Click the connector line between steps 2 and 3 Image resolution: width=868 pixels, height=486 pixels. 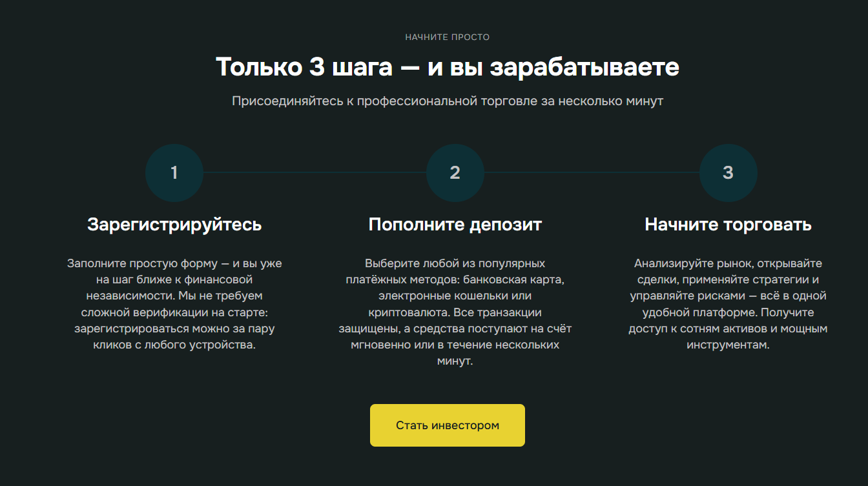pos(591,173)
